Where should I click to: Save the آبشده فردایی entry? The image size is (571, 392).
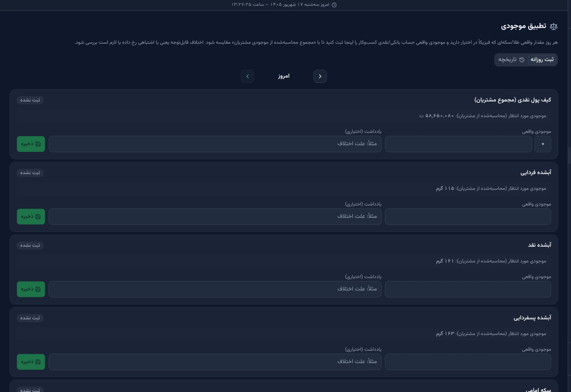[31, 216]
